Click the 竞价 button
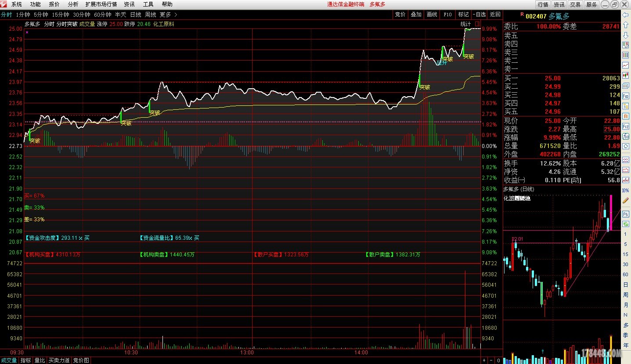Image resolution: width=631 pixels, height=364 pixels. (x=400, y=14)
